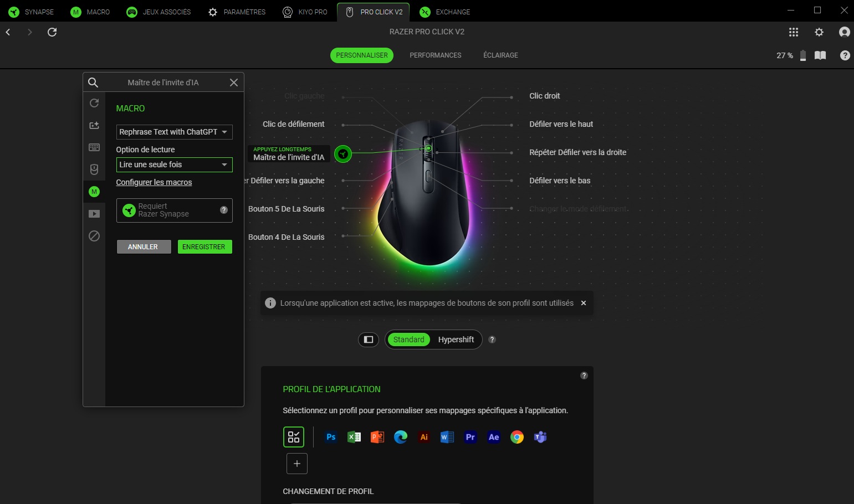The height and width of the screenshot is (504, 854).
Task: Click the help icon beside Requiert Razer Synapse
Action: (x=224, y=210)
